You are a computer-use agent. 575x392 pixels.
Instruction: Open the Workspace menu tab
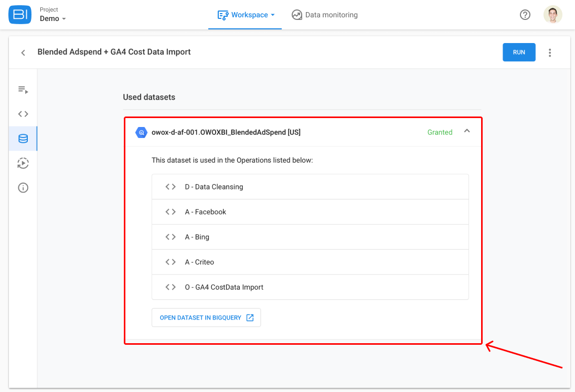click(246, 15)
